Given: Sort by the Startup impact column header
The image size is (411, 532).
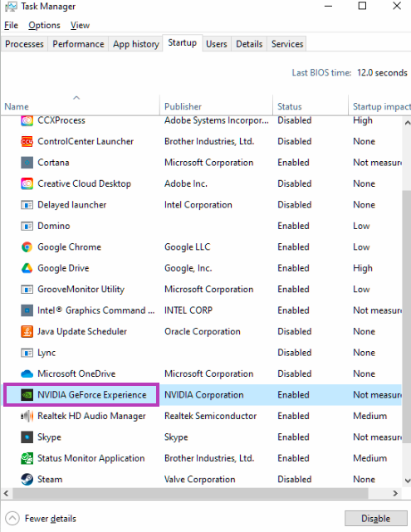Looking at the screenshot, I should click(x=379, y=106).
